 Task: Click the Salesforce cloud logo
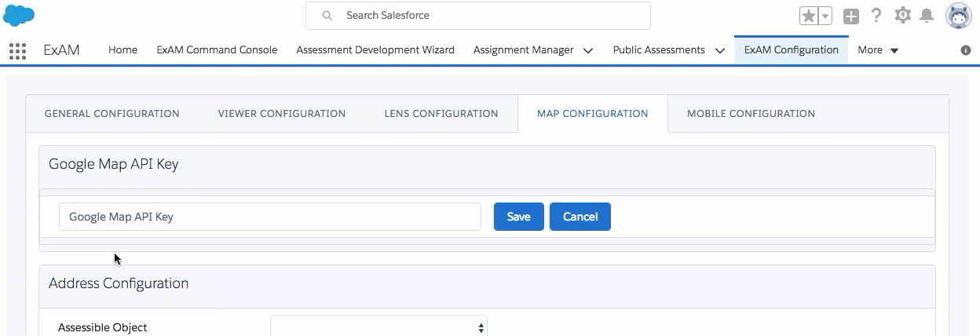click(19, 15)
